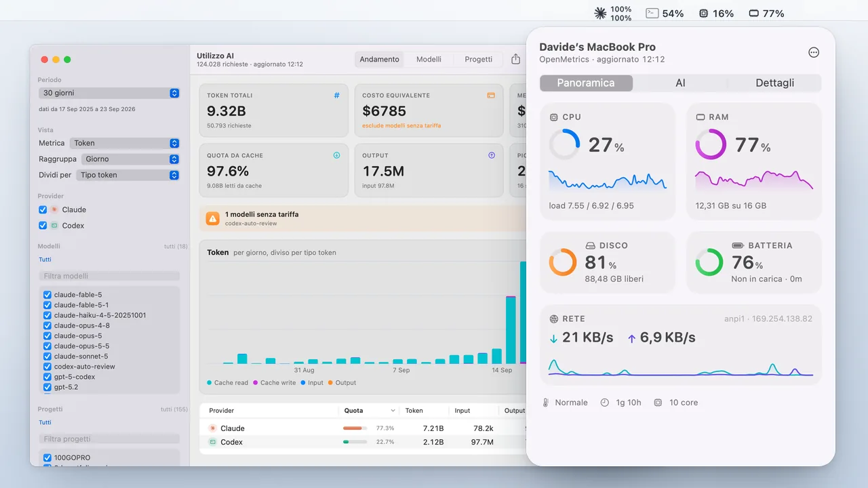Click the card icon on Costo Equivalente card
Viewport: 868px width, 488px height.
click(491, 96)
